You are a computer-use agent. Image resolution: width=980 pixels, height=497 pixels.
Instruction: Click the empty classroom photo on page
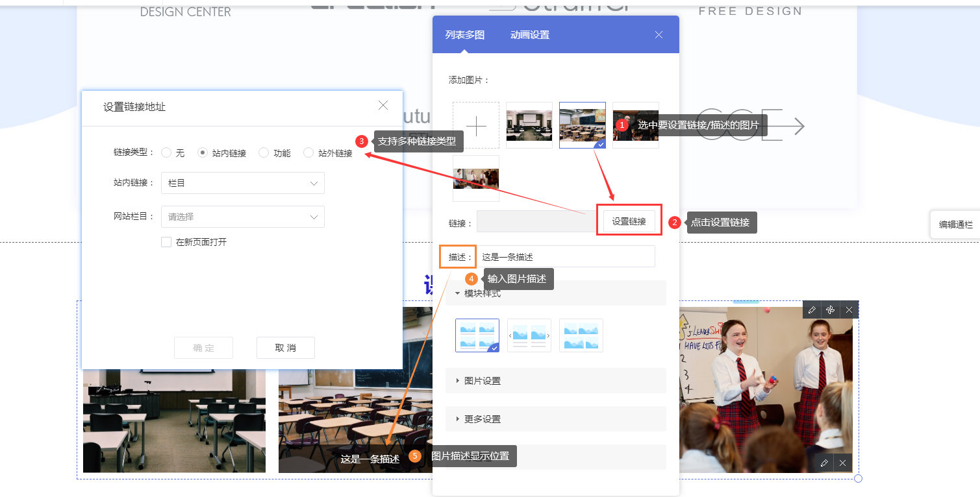pos(174,420)
